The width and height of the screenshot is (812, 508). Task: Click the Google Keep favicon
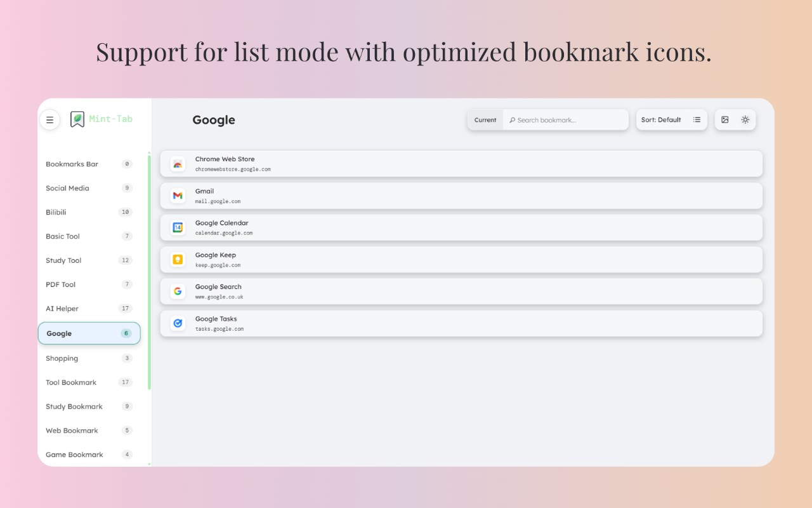point(178,259)
